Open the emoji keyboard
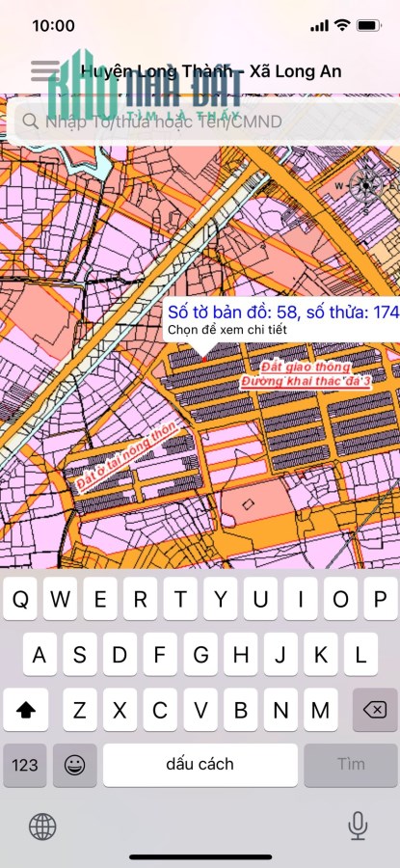 pyautogui.click(x=74, y=765)
